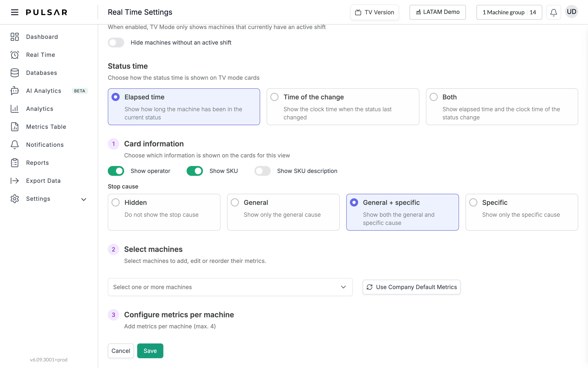Open the LATAM Demo company selector
The image size is (588, 368).
tap(437, 12)
